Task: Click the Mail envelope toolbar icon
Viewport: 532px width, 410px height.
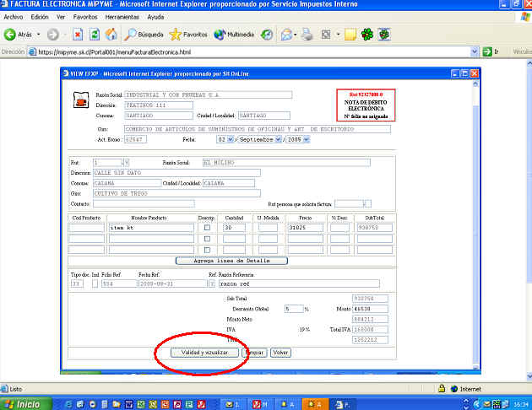Action: point(286,35)
